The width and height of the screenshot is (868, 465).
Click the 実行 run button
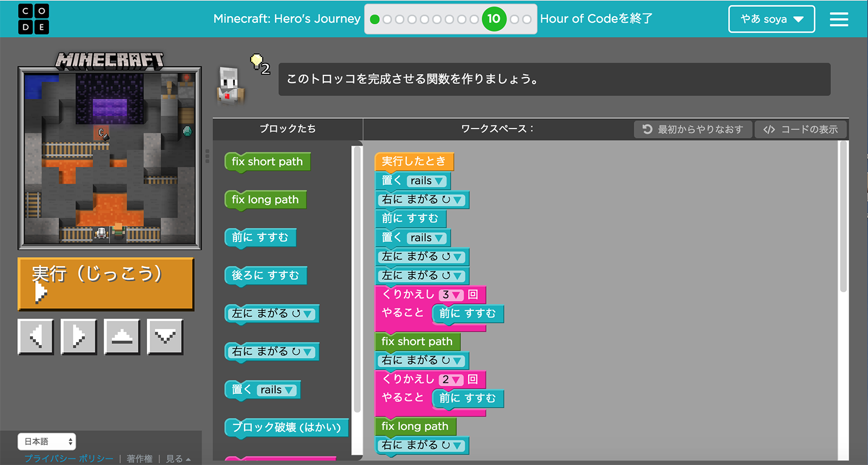click(106, 284)
